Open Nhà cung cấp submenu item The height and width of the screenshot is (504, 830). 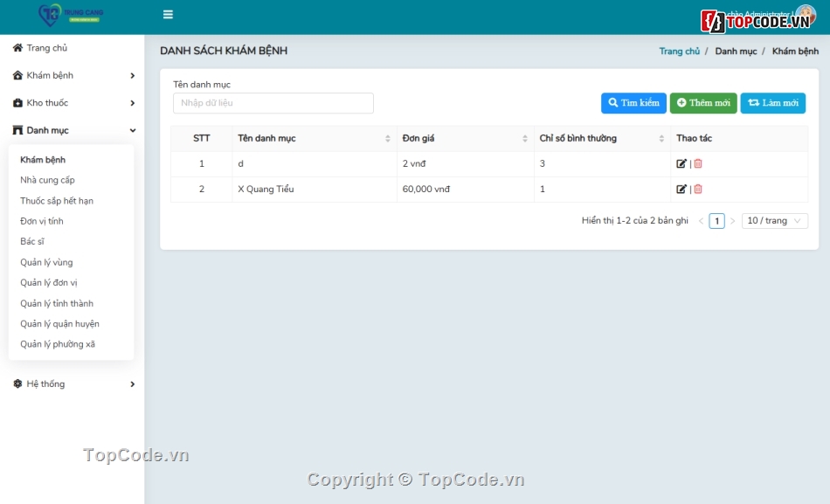click(48, 180)
